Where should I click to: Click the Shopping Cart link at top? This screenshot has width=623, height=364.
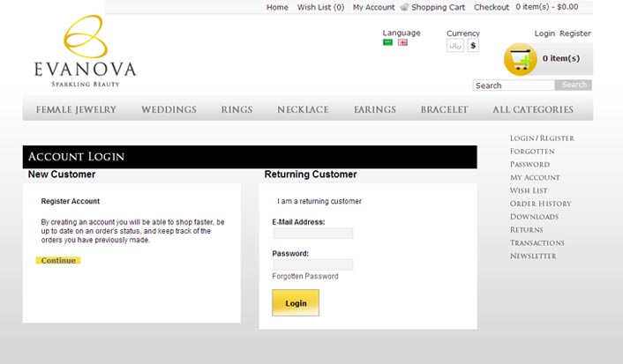point(438,7)
